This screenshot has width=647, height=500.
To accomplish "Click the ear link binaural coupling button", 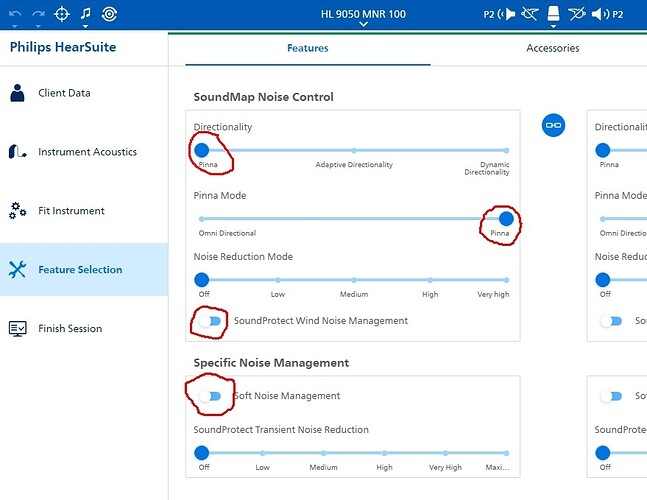I will click(553, 125).
